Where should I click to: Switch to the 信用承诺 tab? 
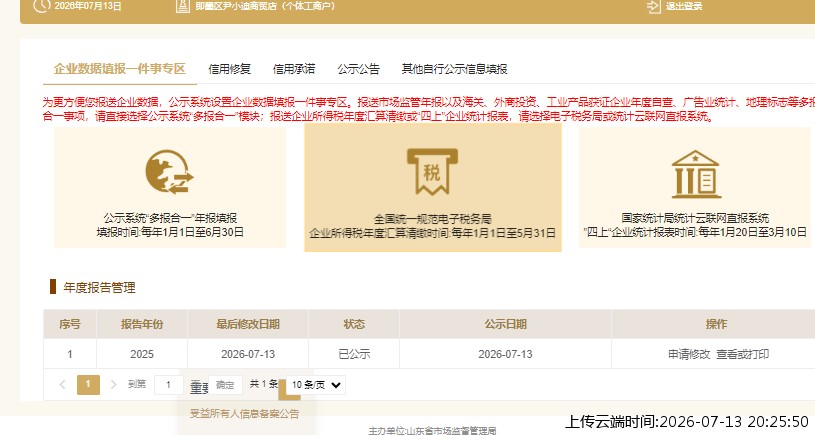pyautogui.click(x=294, y=69)
